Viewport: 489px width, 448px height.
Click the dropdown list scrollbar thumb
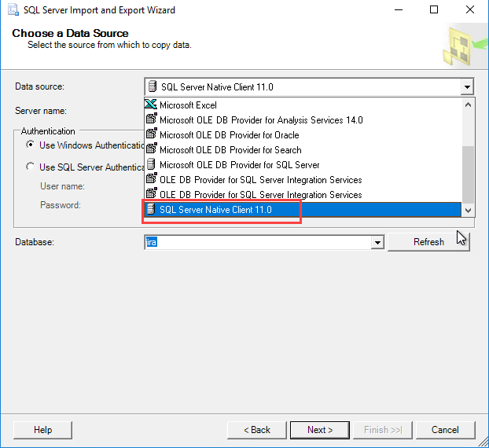click(468, 174)
